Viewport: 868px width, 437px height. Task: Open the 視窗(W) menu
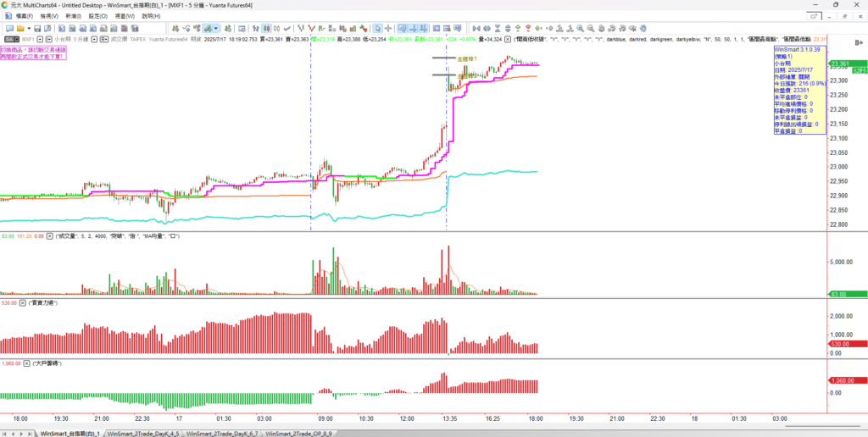coord(125,16)
